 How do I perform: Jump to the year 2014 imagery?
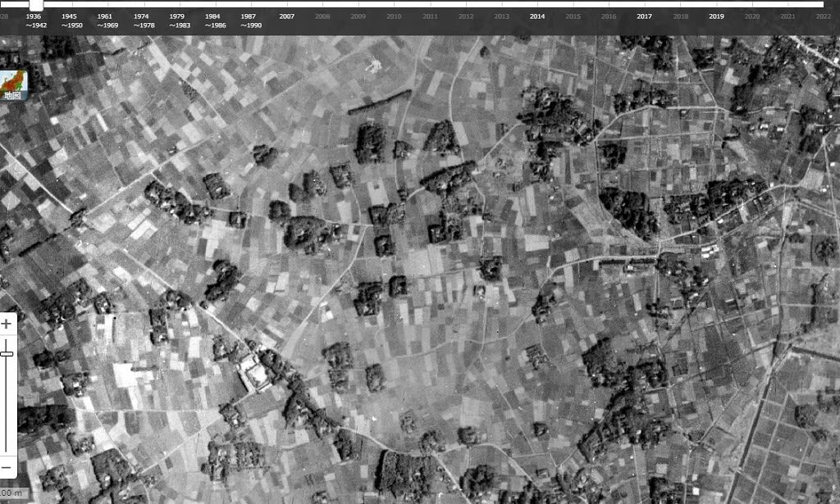tap(537, 16)
